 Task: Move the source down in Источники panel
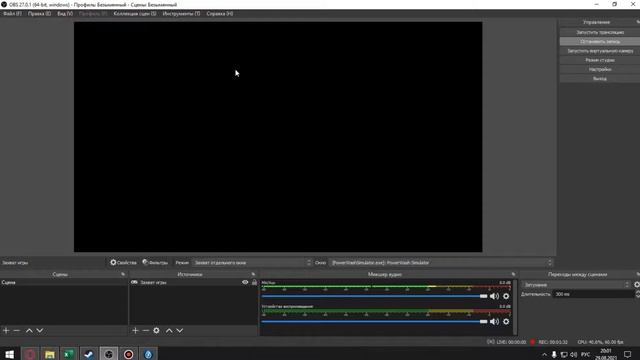(x=180, y=330)
